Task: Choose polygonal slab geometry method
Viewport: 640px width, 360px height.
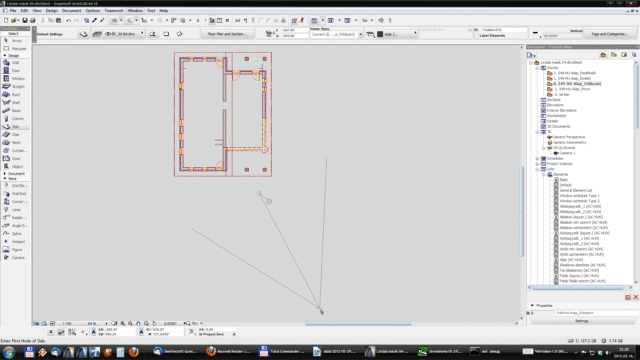Action: [153, 34]
